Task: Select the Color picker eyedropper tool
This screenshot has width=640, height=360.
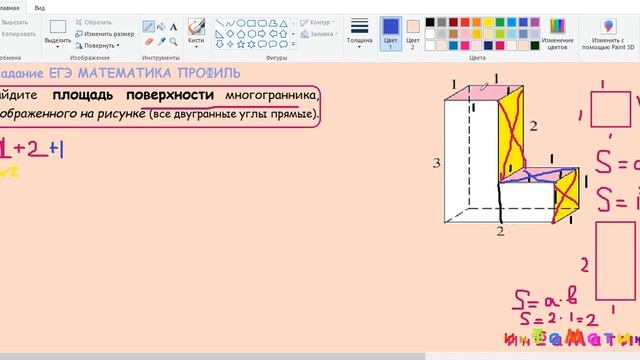Action: tap(162, 41)
